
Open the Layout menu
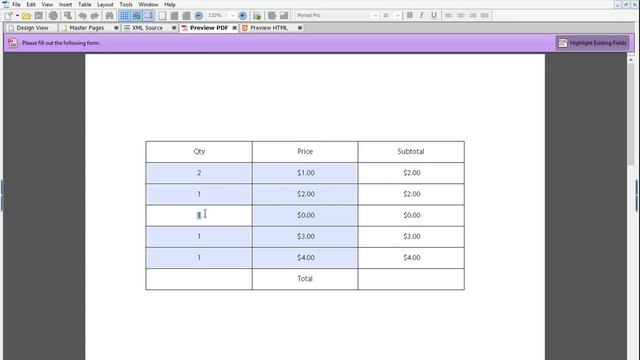[x=105, y=4]
